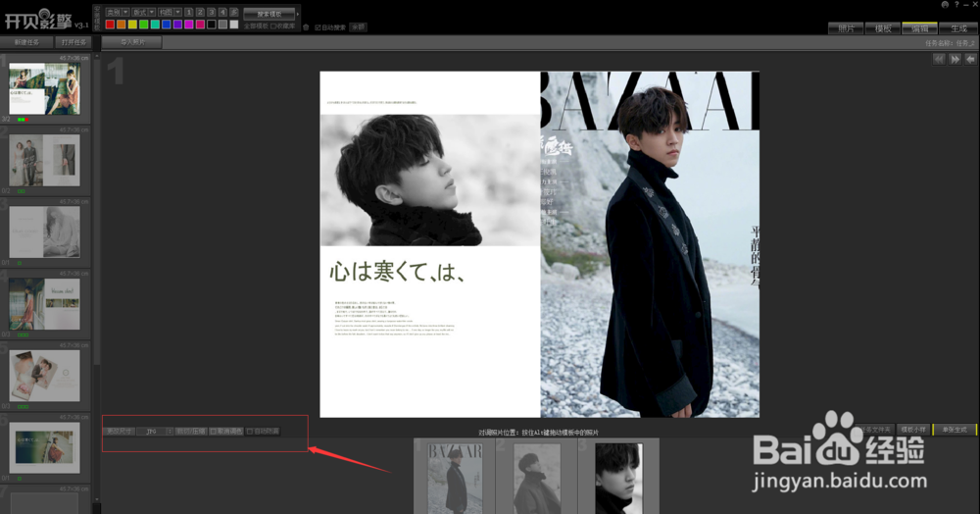Select the purple color swatch

177,25
